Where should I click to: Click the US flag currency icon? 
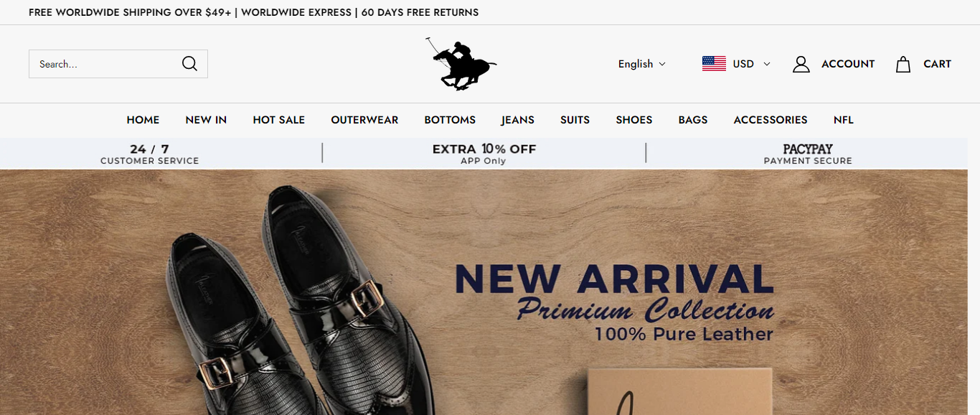[714, 64]
